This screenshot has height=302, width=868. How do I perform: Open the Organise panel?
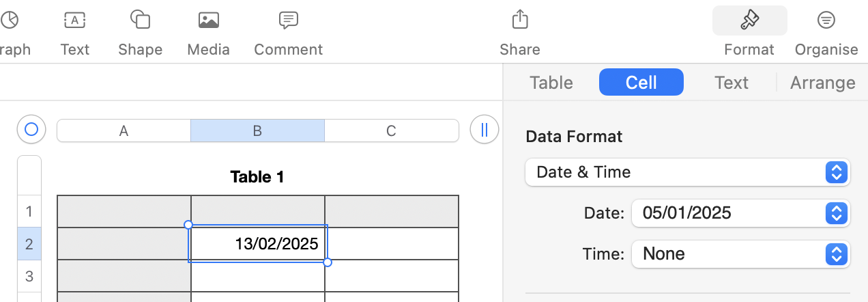point(826,31)
